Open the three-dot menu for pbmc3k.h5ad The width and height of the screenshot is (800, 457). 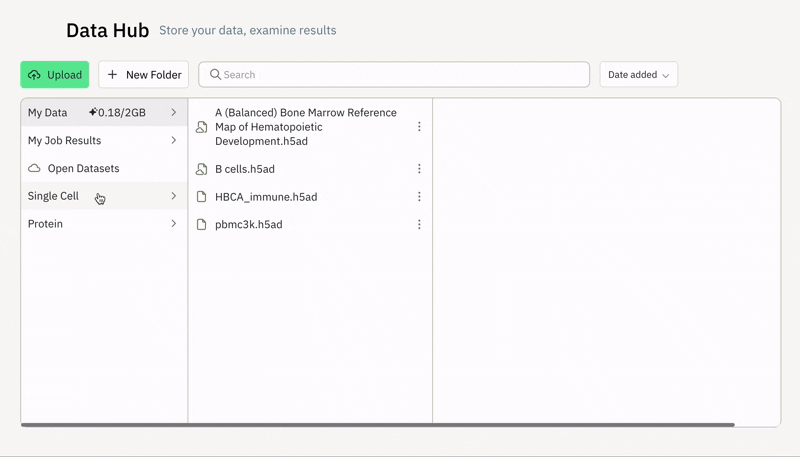[x=419, y=225]
